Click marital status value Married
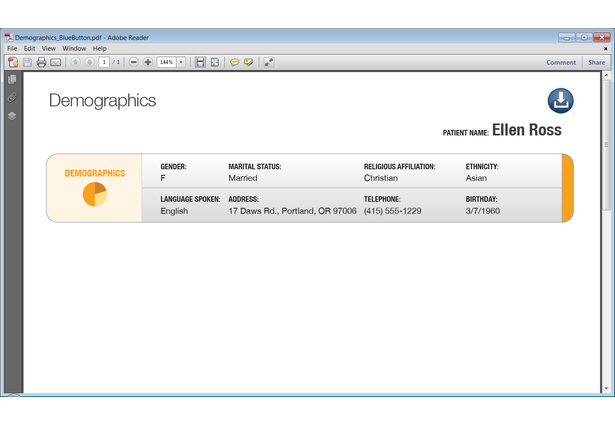 coord(243,178)
